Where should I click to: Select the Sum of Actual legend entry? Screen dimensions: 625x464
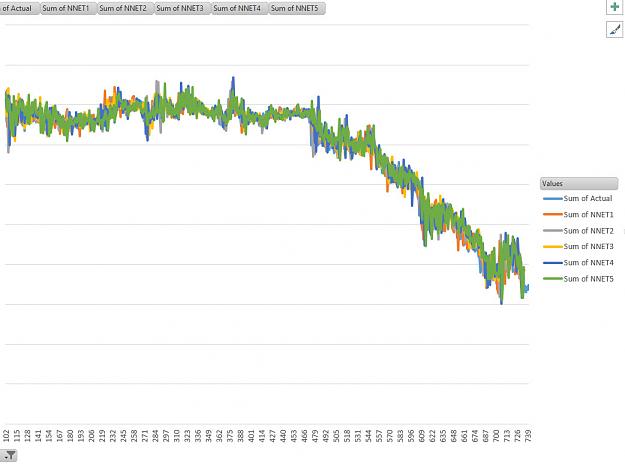(578, 198)
